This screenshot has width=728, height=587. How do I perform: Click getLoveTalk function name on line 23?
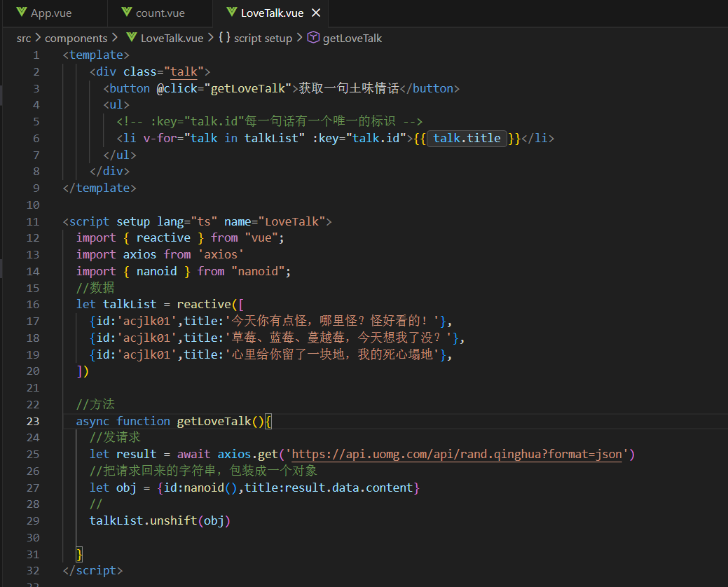click(x=214, y=422)
